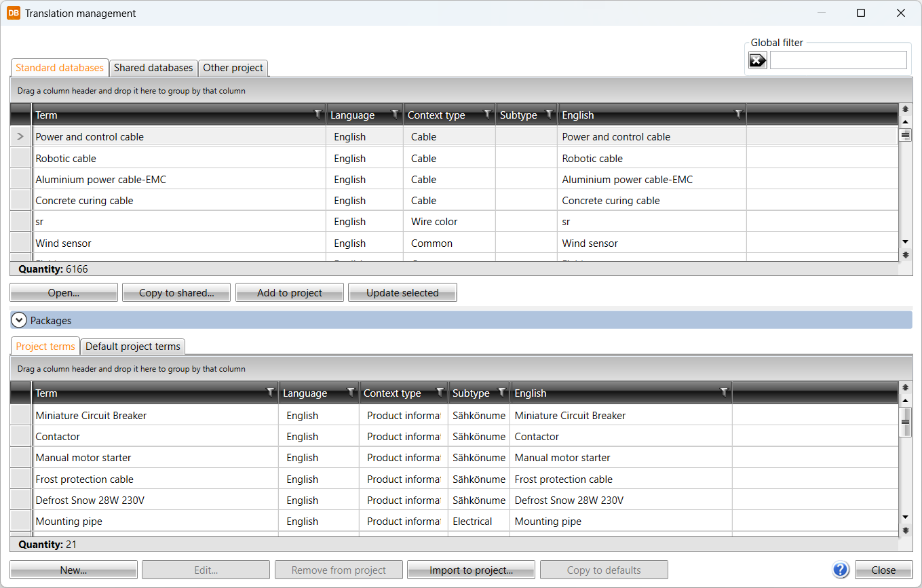This screenshot has height=588, width=922.
Task: Click filter icon on upper Context type column
Action: click(487, 115)
